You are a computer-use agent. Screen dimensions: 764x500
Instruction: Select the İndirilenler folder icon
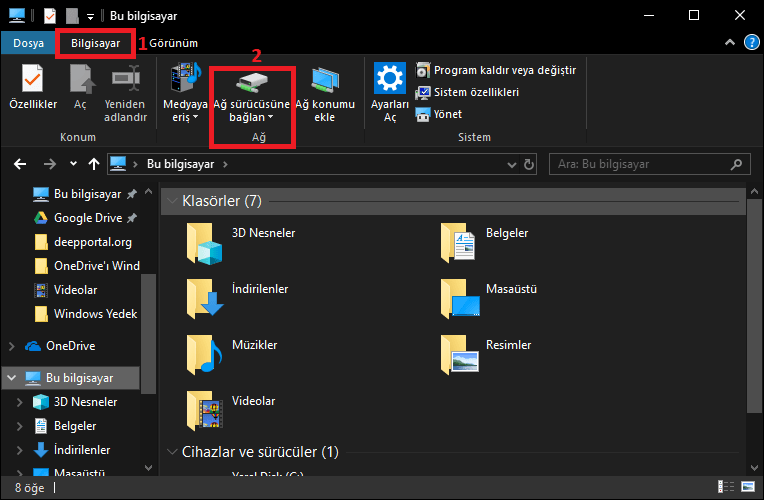(205, 298)
